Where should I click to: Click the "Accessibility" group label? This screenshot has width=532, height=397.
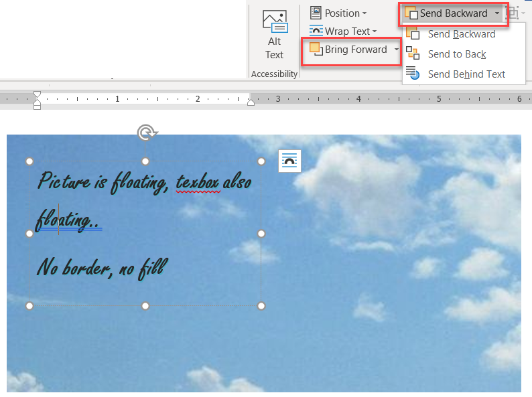click(275, 74)
